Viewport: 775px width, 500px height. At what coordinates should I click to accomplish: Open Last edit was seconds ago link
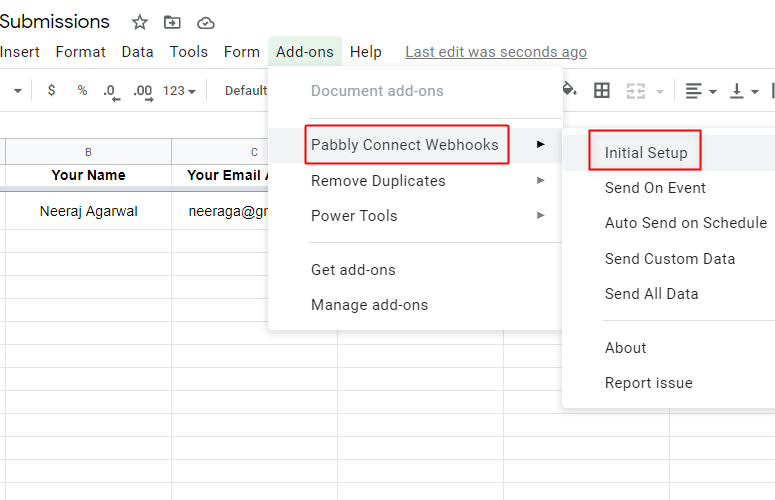coord(496,52)
